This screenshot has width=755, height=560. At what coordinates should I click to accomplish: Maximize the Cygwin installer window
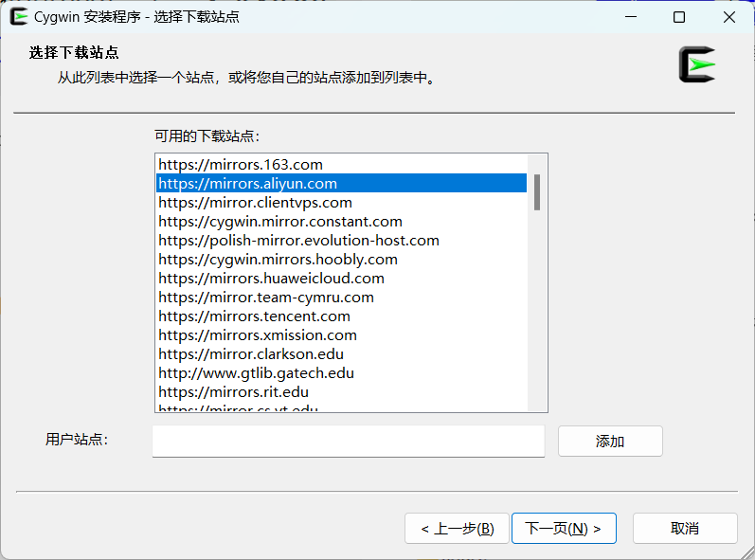click(x=679, y=17)
